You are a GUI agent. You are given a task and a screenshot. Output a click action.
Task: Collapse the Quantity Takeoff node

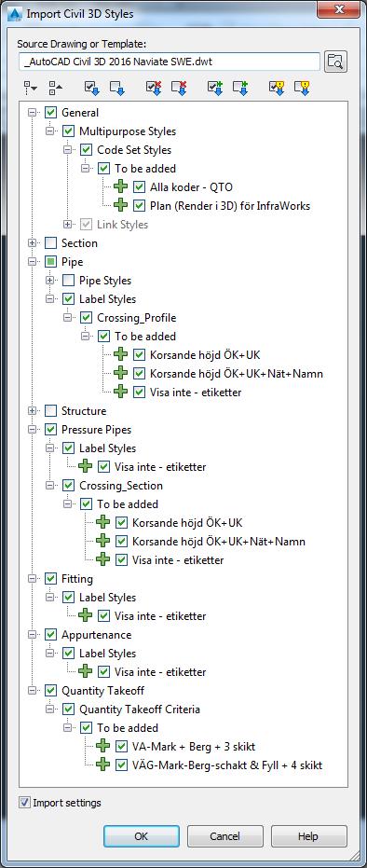[34, 690]
